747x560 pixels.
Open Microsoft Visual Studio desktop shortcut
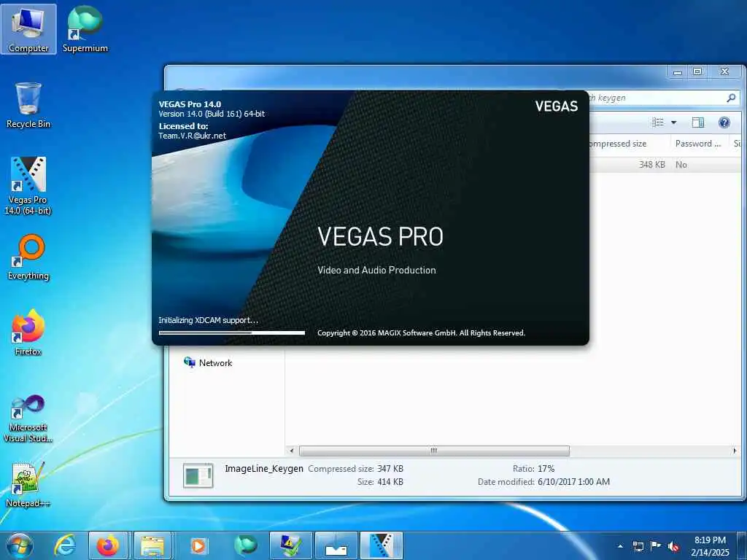[x=28, y=419]
